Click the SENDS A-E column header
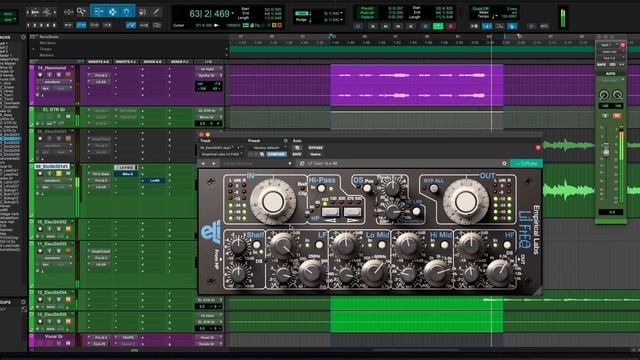The width and height of the screenshot is (640, 360). (152, 62)
